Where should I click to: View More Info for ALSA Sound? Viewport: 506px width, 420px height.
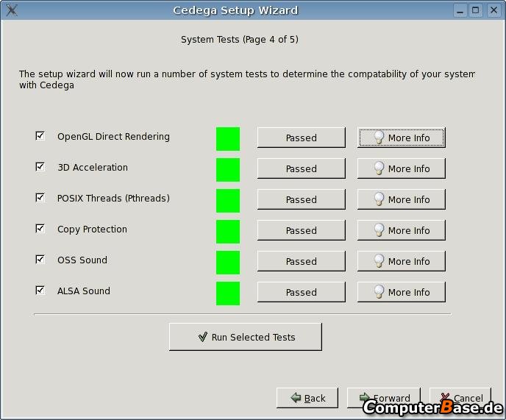pyautogui.click(x=402, y=292)
